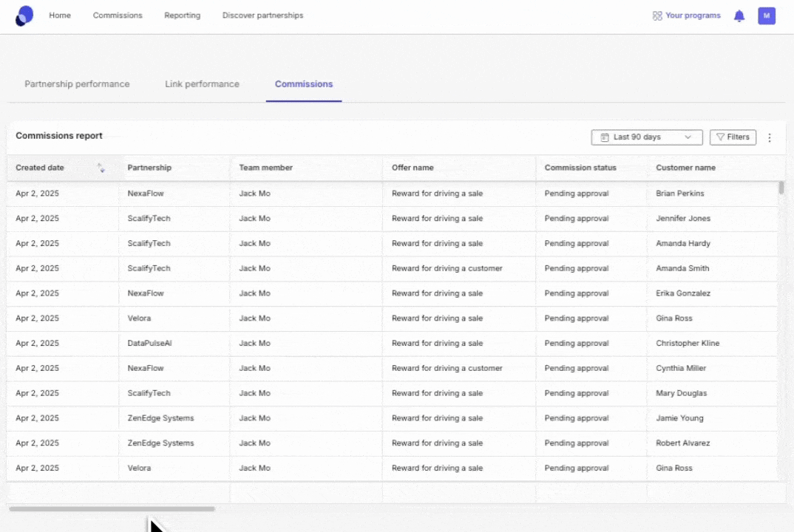Click NexaFlow in Brian Perkins row
Image resolution: width=794 pixels, height=532 pixels.
pyautogui.click(x=146, y=194)
